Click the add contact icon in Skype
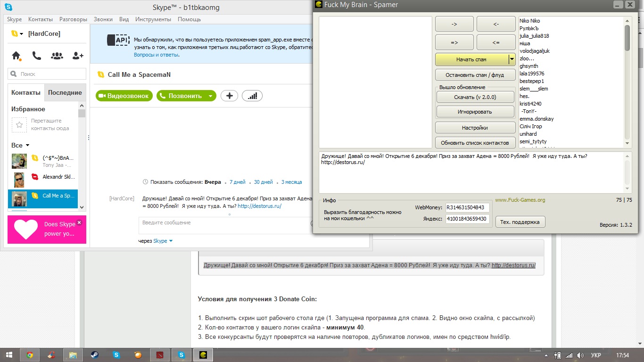Screen dimensions: 644x362 coord(78,56)
